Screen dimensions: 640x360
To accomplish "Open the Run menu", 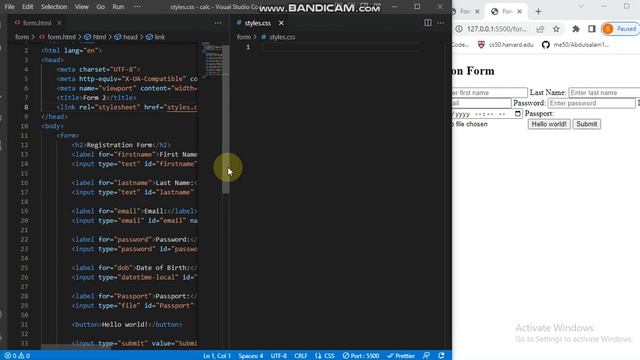I will (118, 7).
